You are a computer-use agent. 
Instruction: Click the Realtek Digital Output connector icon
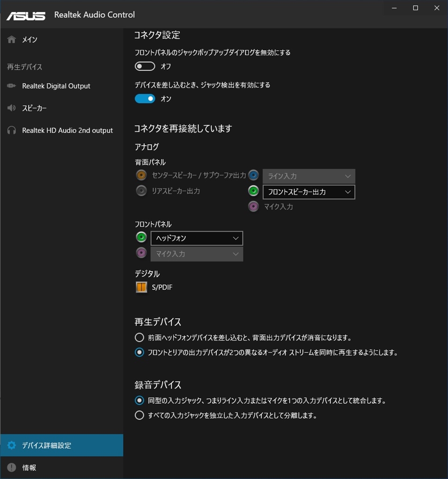12,86
